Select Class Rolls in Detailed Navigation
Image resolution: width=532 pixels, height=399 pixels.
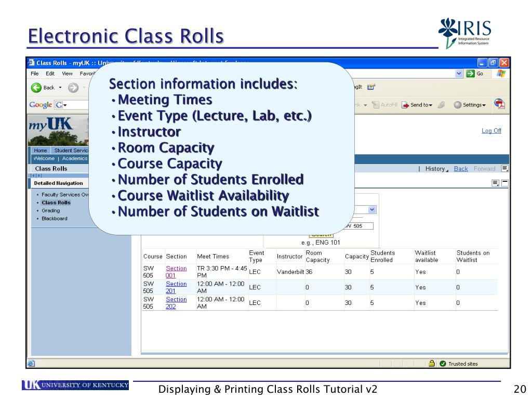[x=56, y=203]
